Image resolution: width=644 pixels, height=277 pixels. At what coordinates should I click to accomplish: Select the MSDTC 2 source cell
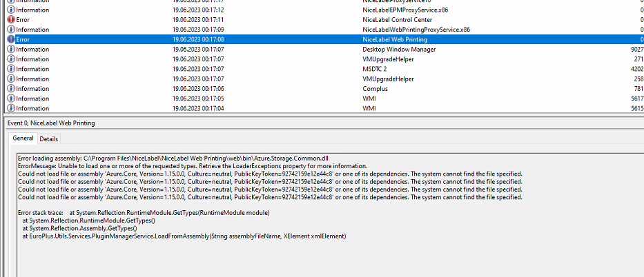click(x=375, y=69)
